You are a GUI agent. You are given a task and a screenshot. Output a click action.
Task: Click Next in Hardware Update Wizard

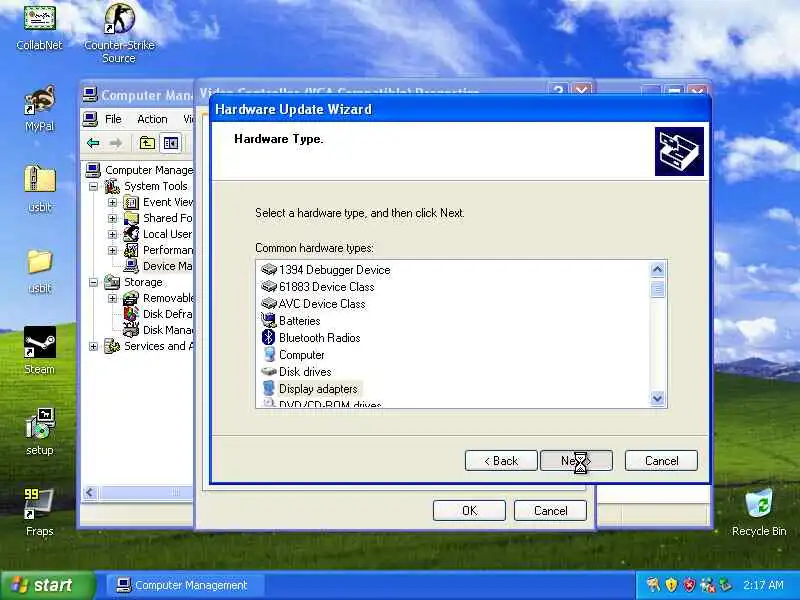pyautogui.click(x=576, y=461)
